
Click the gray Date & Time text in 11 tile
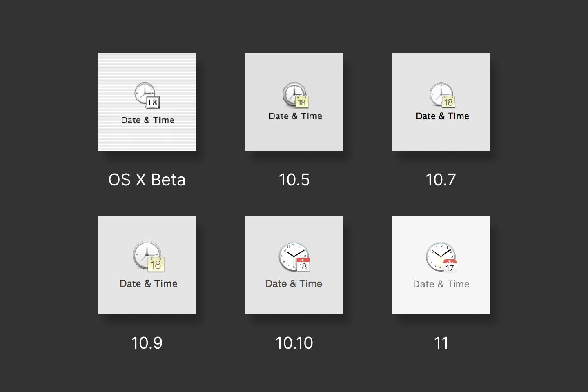pos(441,284)
